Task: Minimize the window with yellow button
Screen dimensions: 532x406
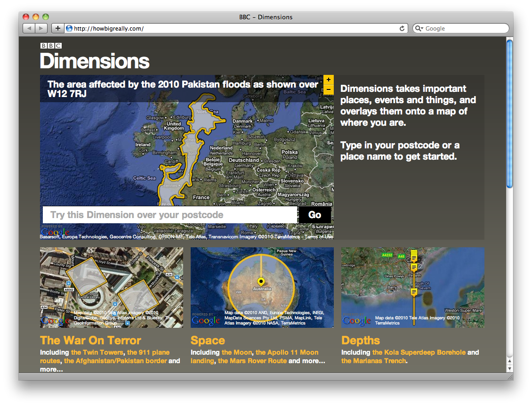Action: click(x=36, y=16)
